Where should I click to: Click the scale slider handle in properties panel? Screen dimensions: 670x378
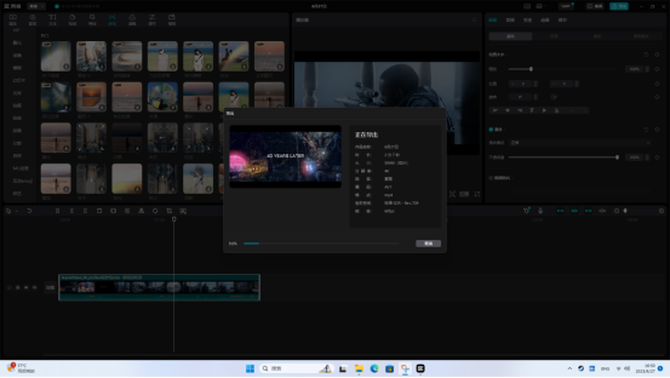pos(531,69)
